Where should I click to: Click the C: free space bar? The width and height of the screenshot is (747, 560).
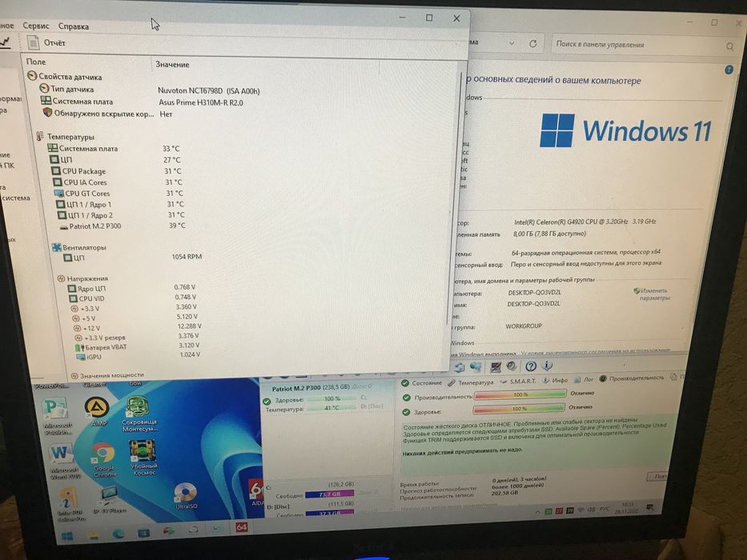[329, 494]
